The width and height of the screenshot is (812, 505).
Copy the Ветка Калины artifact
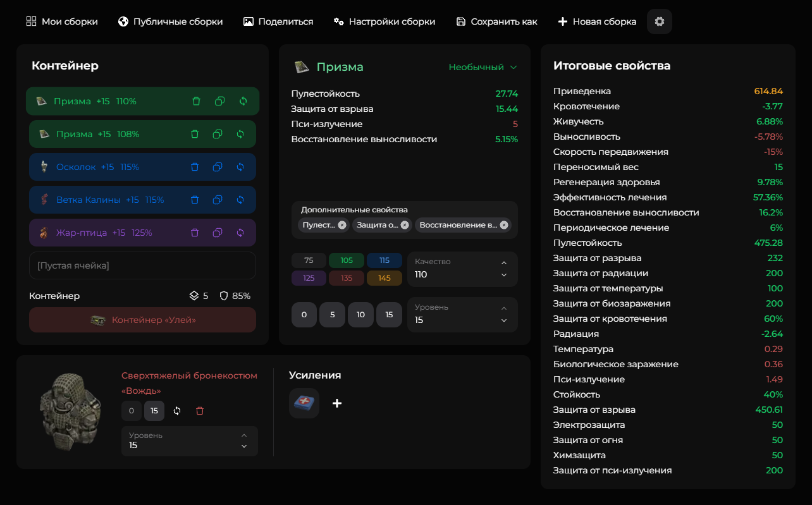click(218, 200)
